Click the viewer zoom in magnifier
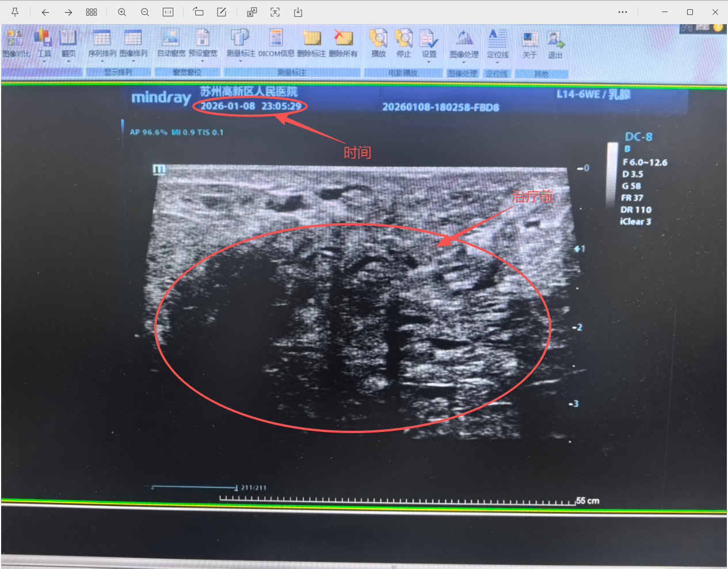Image resolution: width=728 pixels, height=569 pixels. [122, 12]
